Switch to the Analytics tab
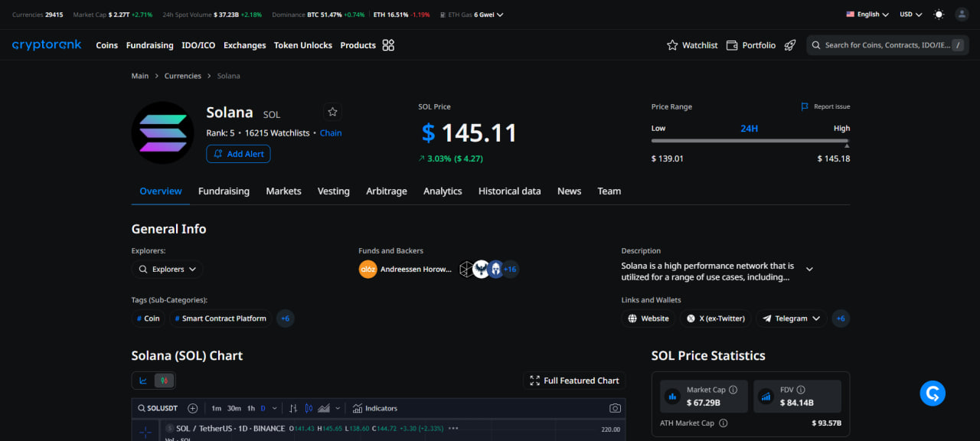This screenshot has width=980, height=441. point(443,191)
